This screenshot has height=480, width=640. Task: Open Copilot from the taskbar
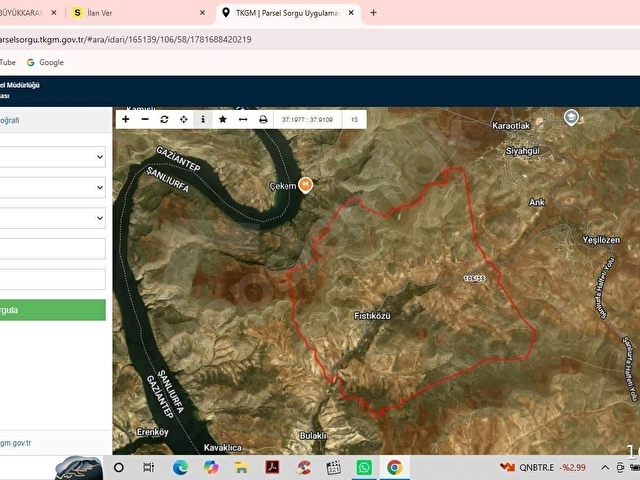click(211, 467)
